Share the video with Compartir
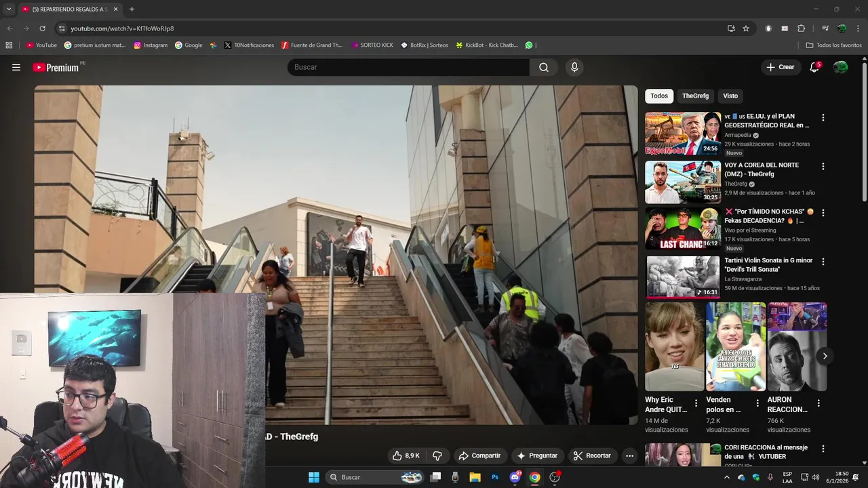Image resolution: width=868 pixels, height=488 pixels. tap(479, 455)
